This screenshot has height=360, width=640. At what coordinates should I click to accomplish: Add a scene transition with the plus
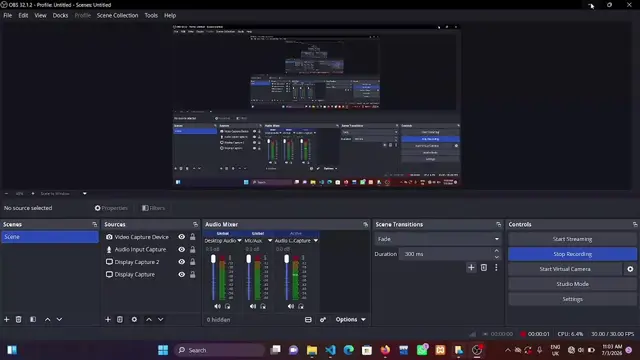(x=471, y=268)
